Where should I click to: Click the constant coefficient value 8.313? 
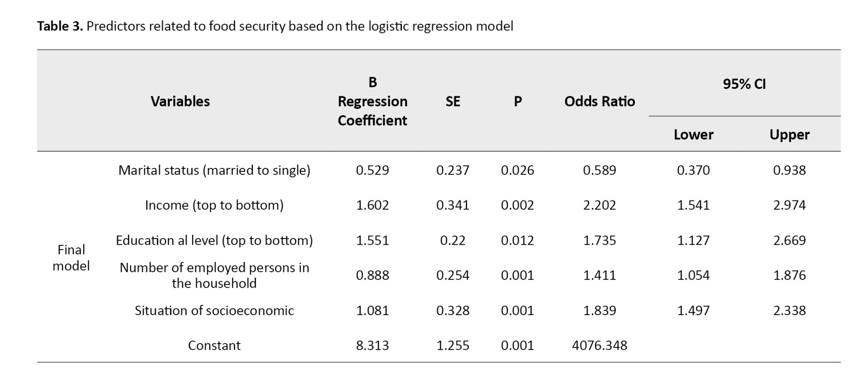click(x=372, y=345)
